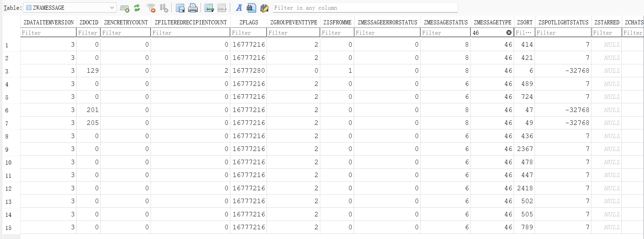Image resolution: width=644 pixels, height=239 pixels.
Task: Click the filter box under ZISFROMME
Action: tap(337, 33)
